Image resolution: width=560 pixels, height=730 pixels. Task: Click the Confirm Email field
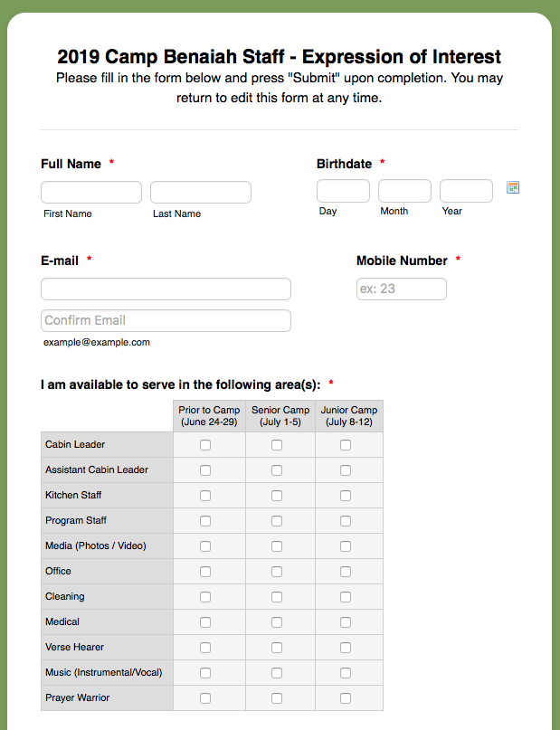(166, 320)
